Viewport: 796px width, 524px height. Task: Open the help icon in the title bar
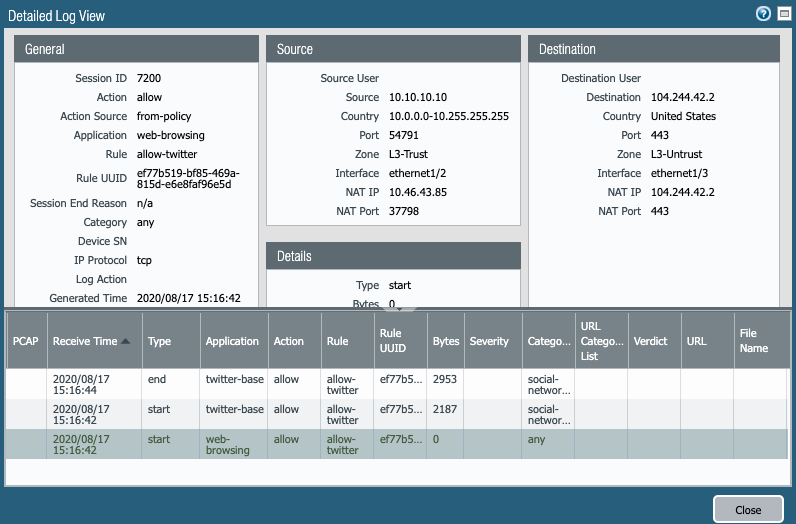click(763, 14)
